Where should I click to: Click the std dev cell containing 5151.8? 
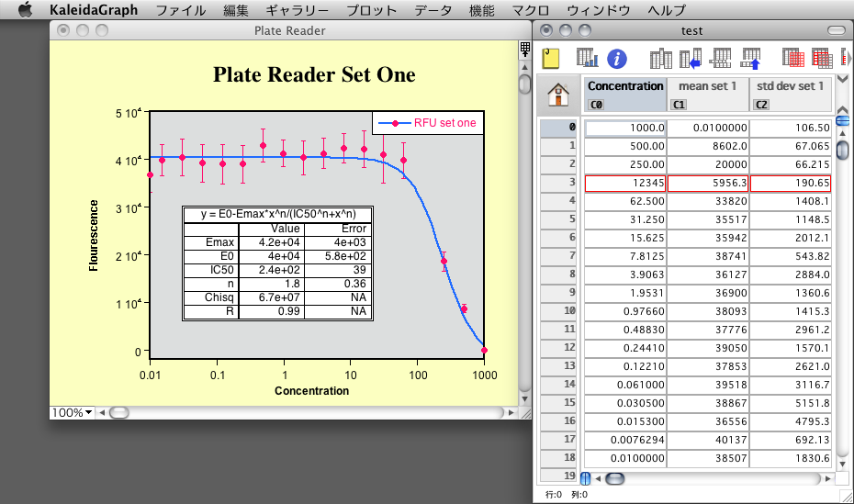[791, 403]
